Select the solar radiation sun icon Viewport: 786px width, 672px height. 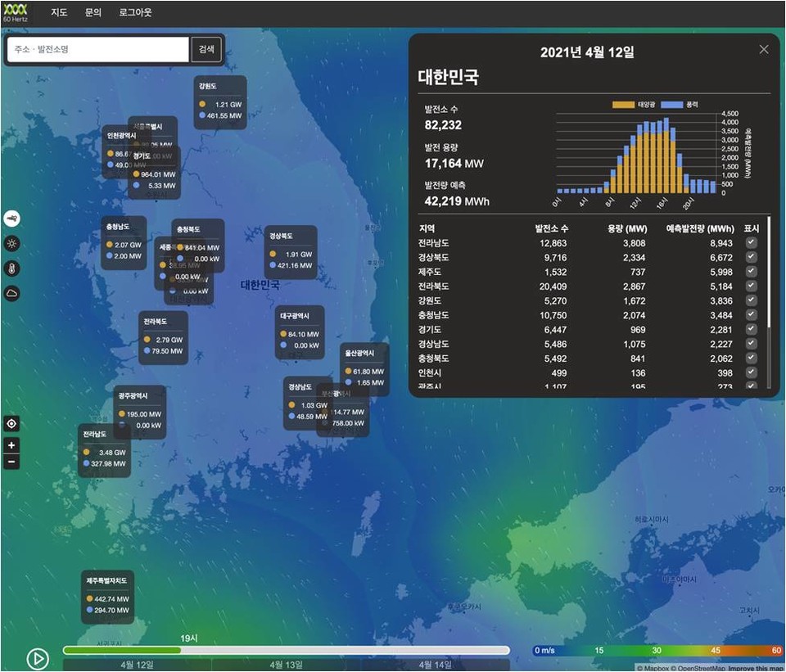[12, 243]
